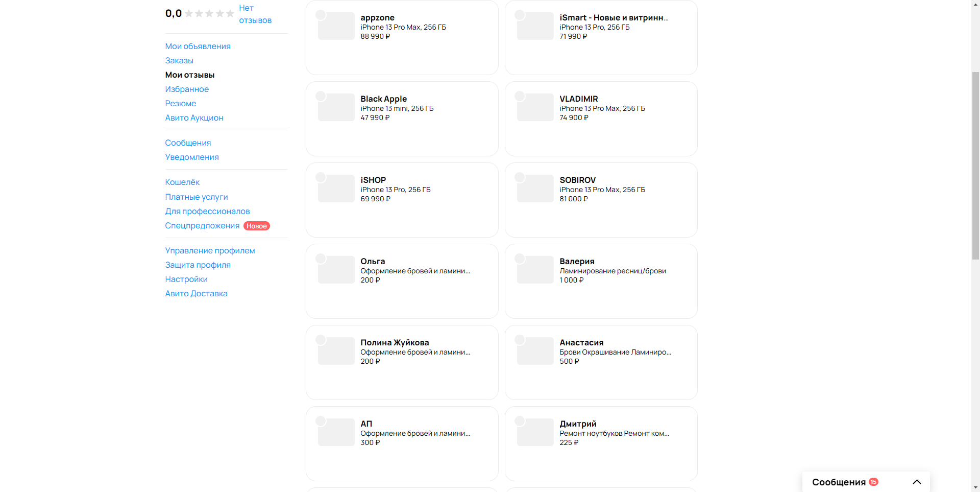
Task: Open the appzone seller avatar
Action: [321, 15]
